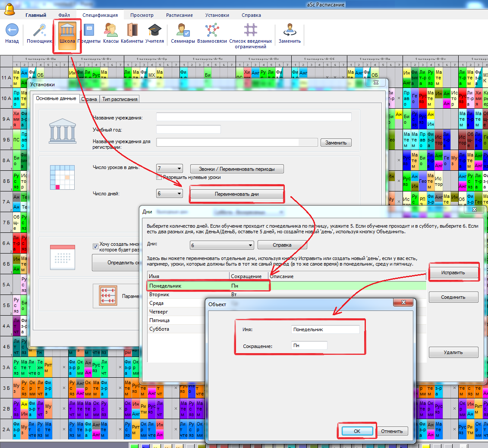Click the Сокращение input field
Viewport: 488px width, 448px height.
[309, 345]
